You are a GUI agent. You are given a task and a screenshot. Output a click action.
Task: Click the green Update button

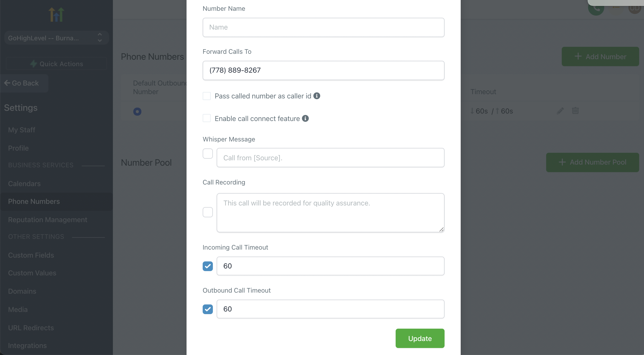(420, 338)
